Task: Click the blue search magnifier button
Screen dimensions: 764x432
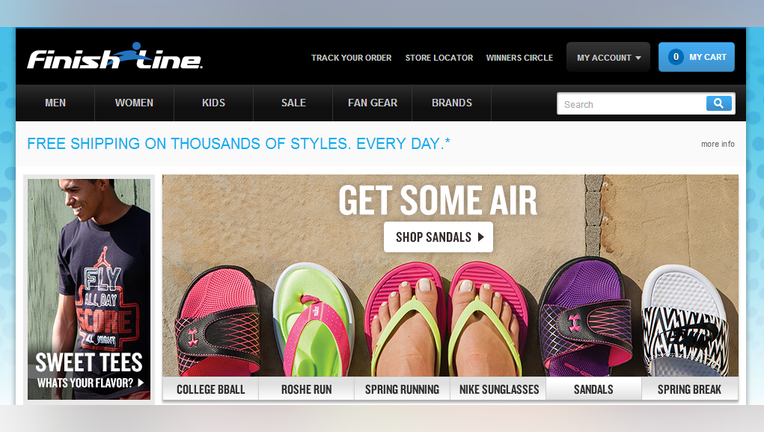Action: (719, 103)
